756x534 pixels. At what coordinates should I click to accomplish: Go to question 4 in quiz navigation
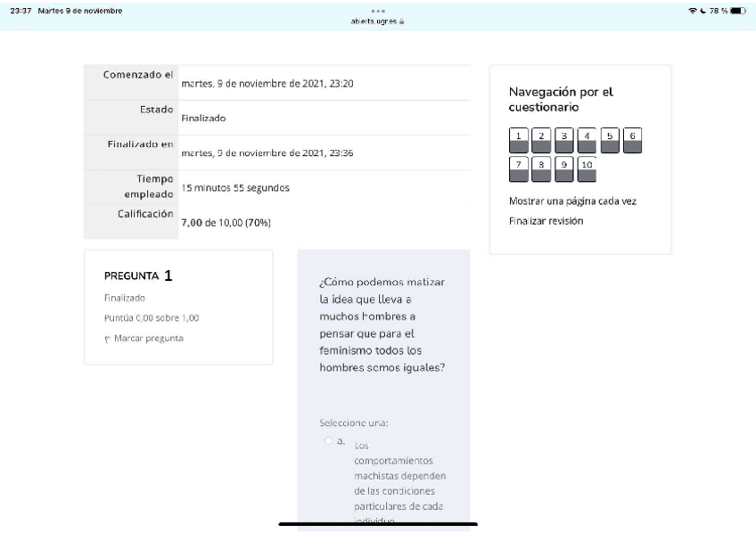pyautogui.click(x=587, y=141)
